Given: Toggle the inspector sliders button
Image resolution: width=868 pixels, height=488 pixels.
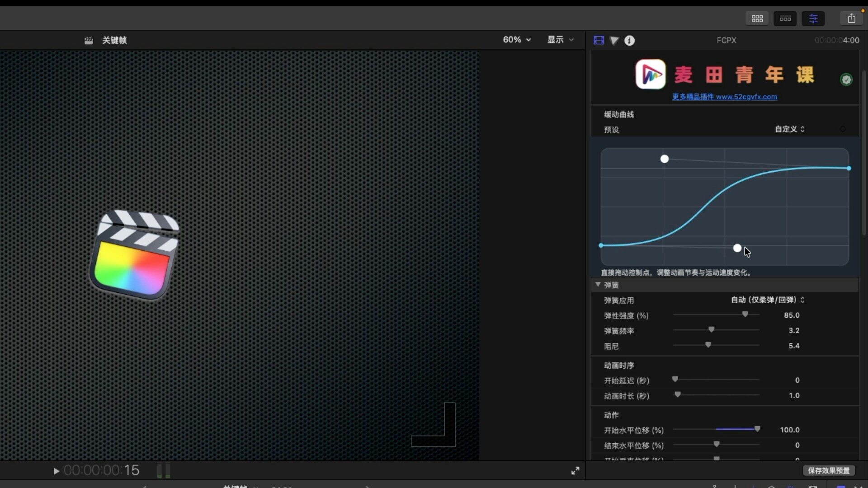Looking at the screenshot, I should click(813, 19).
